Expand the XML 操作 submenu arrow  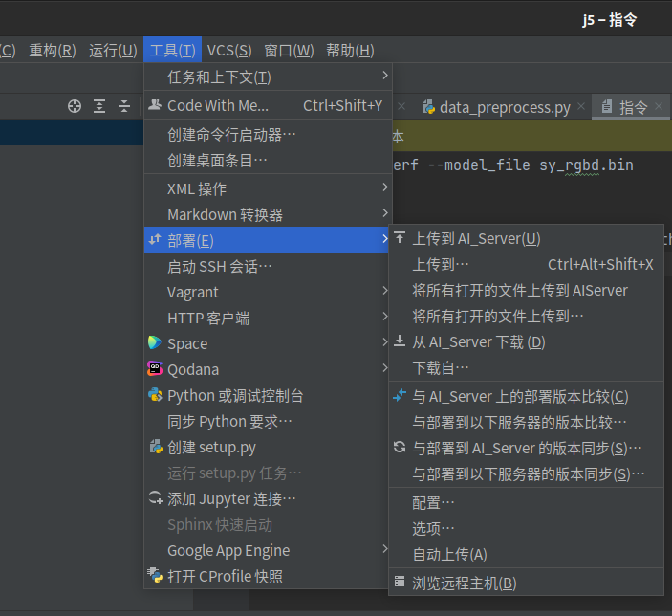(385, 187)
